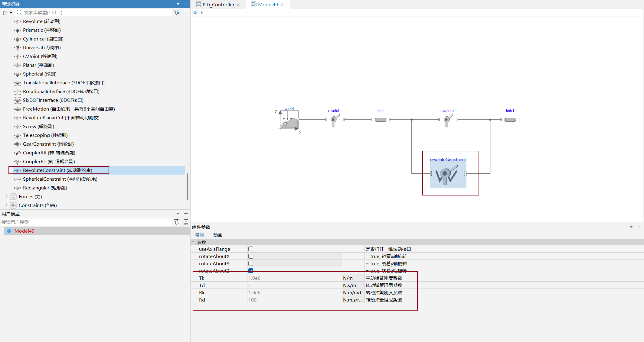Viewport: 644px width, 342px height.
Task: Edit the Tk stiffness value field
Action: (x=295, y=278)
